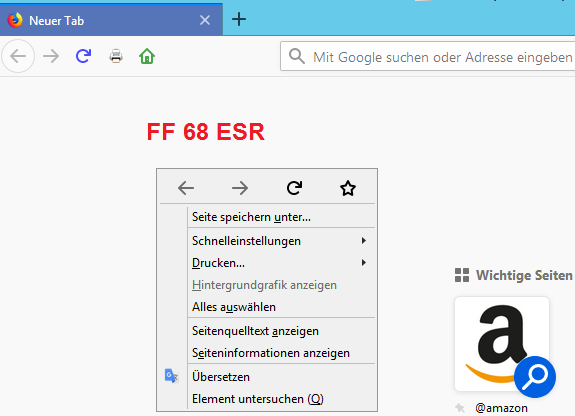The height and width of the screenshot is (416, 575).
Task: Click the @amazon tile label
Action: click(501, 408)
